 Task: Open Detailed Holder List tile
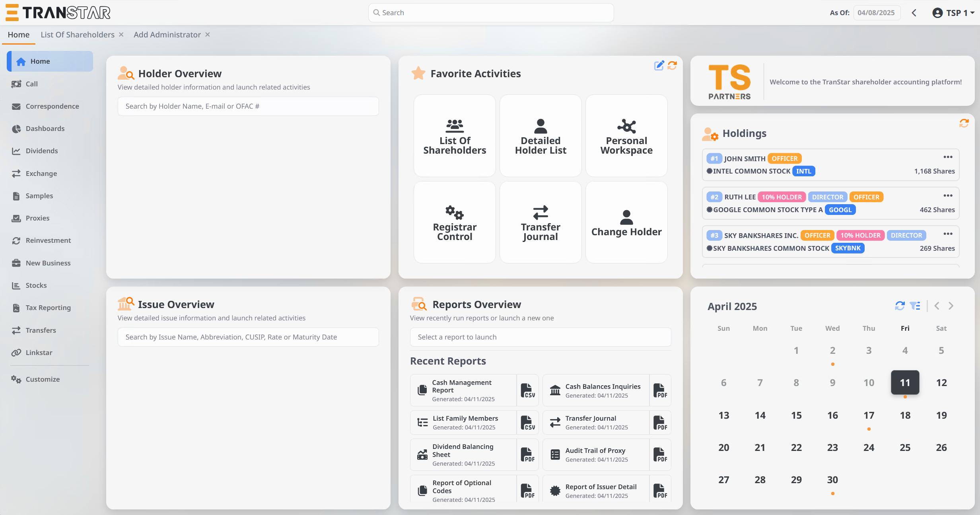(541, 136)
